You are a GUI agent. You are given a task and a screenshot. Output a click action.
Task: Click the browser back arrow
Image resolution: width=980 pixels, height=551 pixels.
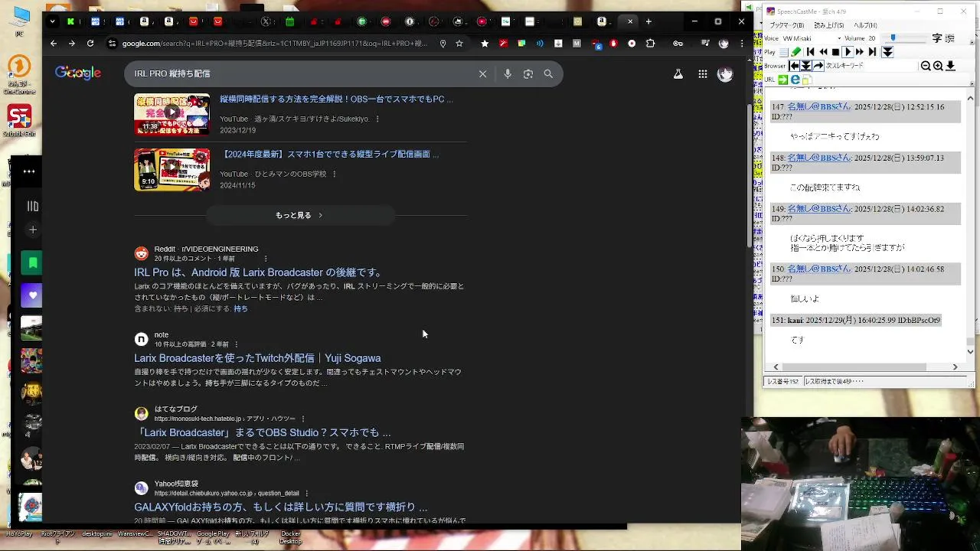pos(53,44)
